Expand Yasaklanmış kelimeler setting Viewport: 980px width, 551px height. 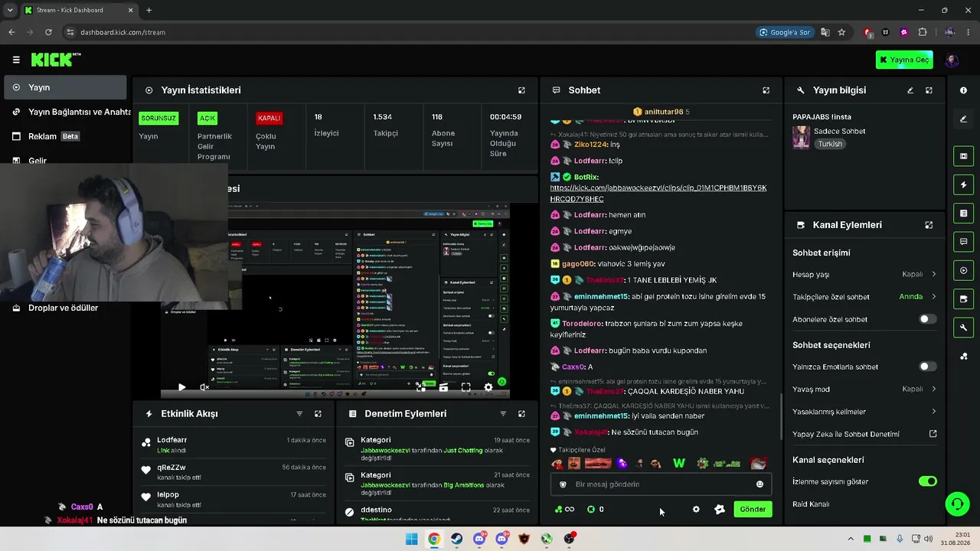[864, 412]
